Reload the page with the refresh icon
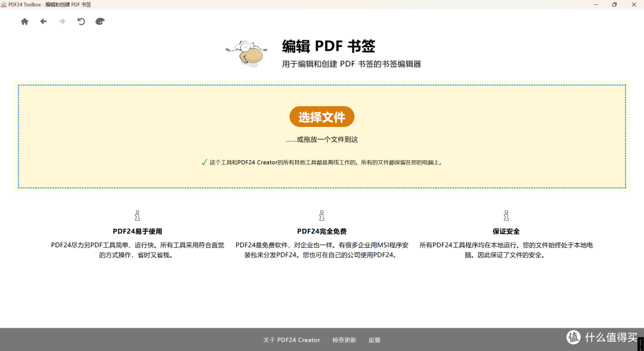 click(x=81, y=21)
